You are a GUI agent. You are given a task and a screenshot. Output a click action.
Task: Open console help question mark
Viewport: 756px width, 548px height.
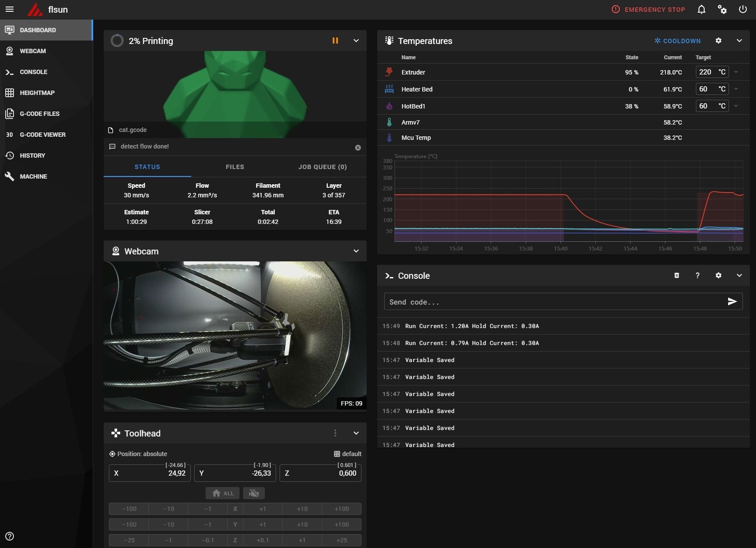(x=697, y=275)
